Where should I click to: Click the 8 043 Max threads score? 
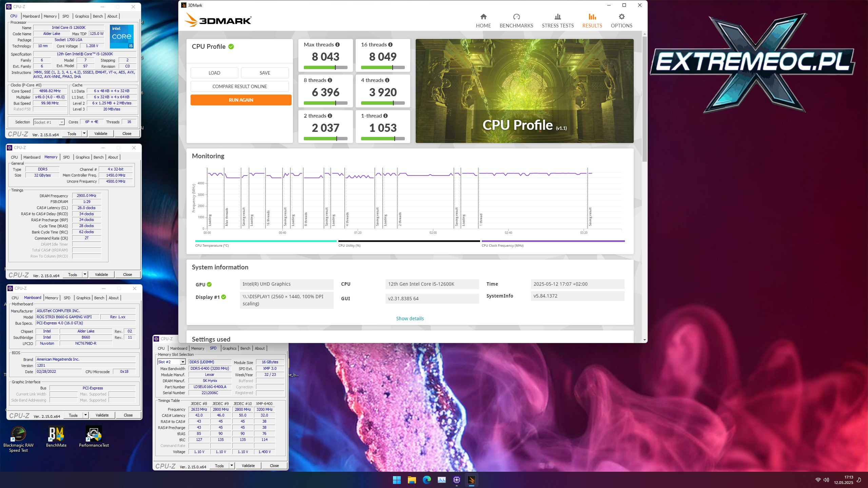pyautogui.click(x=325, y=57)
